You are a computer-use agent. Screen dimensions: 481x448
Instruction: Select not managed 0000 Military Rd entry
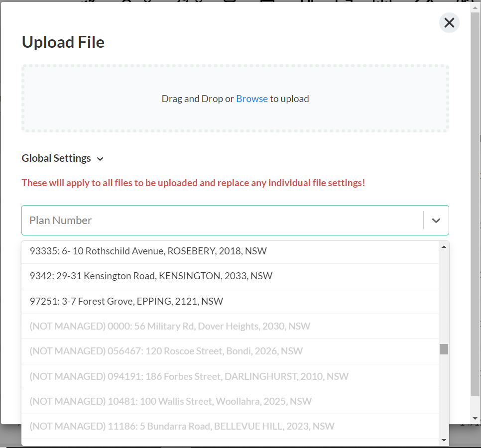point(170,326)
